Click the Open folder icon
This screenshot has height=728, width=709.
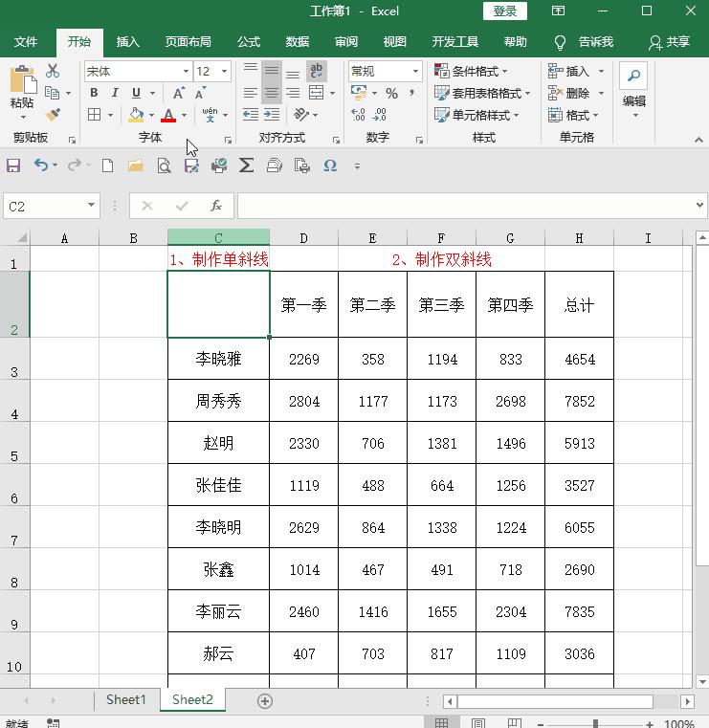pyautogui.click(x=136, y=165)
